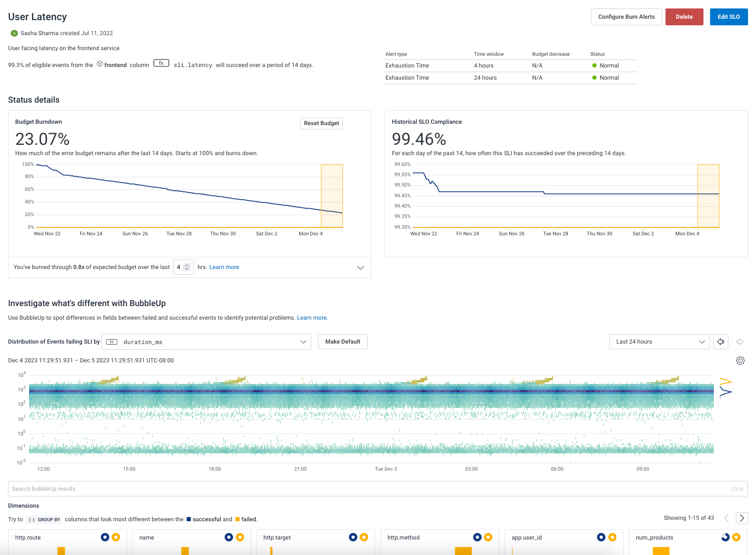Click the orange failed ring on num_products
756x555 pixels.
pyautogui.click(x=736, y=537)
